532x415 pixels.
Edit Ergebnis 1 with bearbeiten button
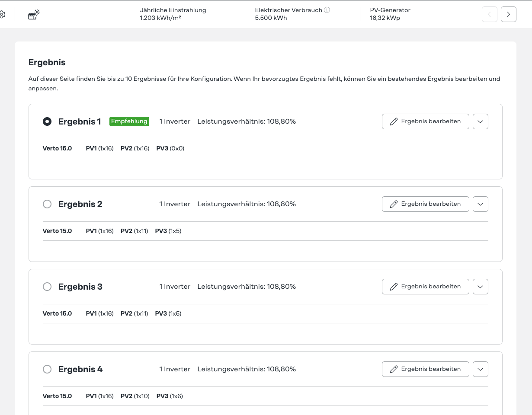[425, 122]
